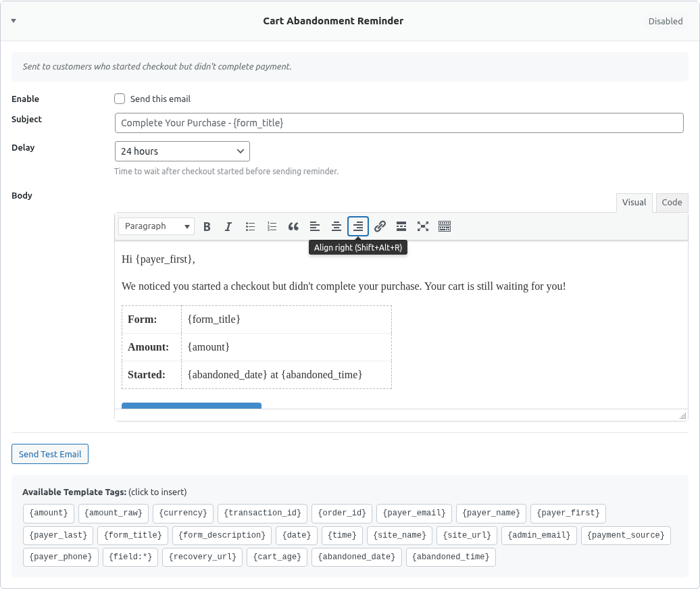
Task: Align text to the right
Action: 357,226
